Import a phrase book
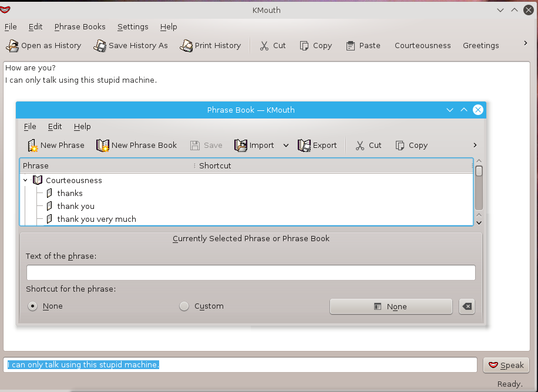Viewport: 538px width, 392px height. pos(254,146)
